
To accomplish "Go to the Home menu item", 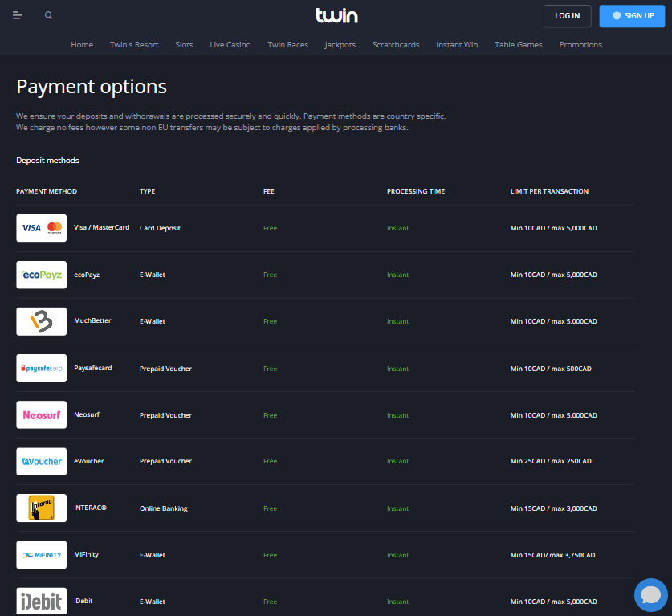I will tap(82, 45).
